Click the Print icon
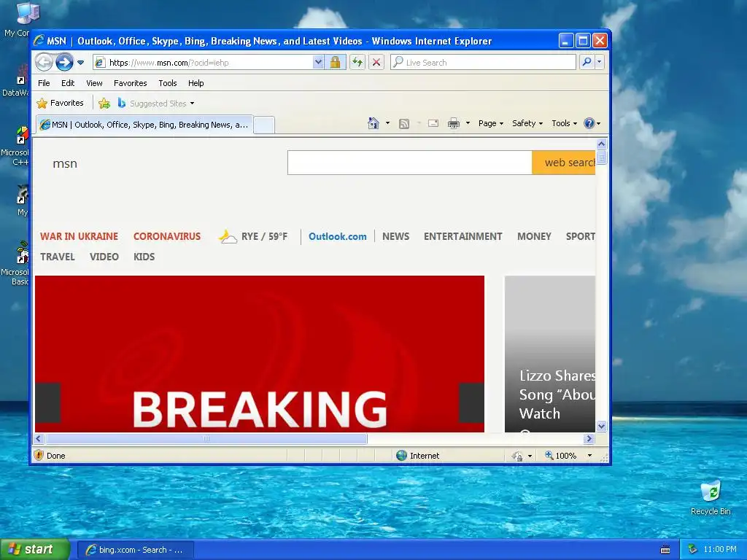747x560 pixels. click(454, 124)
